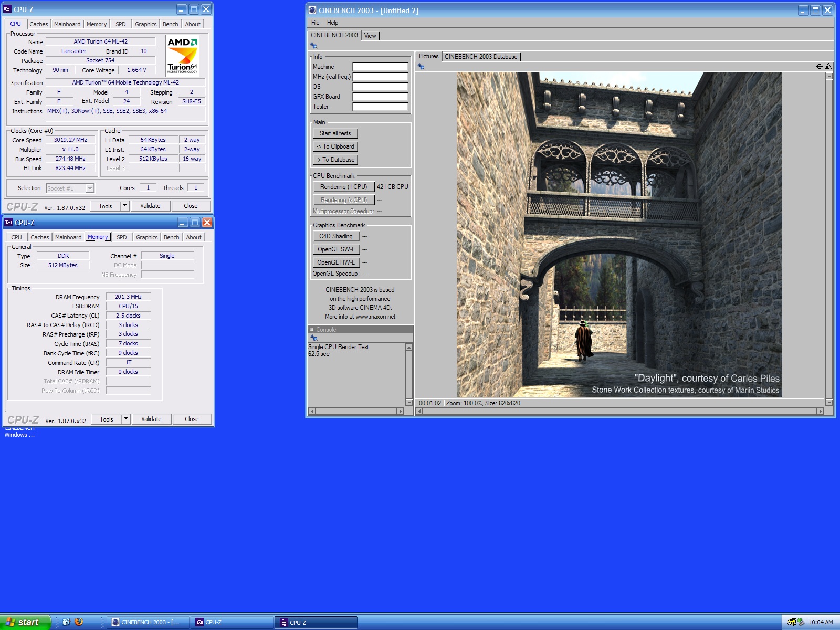This screenshot has height=630, width=840.
Task: Click 421 CB-CPU result text
Action: coord(392,187)
